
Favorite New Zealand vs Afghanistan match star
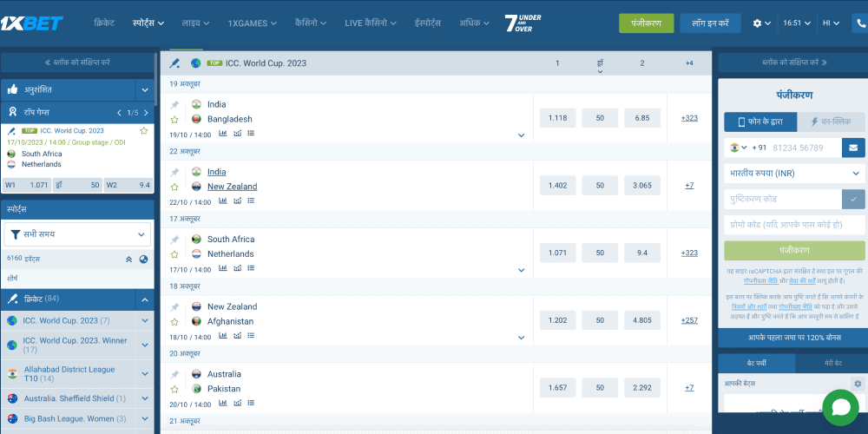click(174, 322)
